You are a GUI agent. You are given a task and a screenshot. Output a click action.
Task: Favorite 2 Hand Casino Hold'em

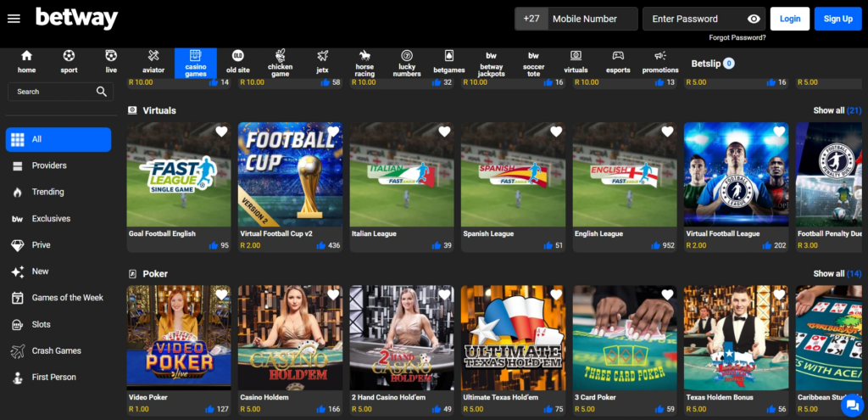(444, 295)
